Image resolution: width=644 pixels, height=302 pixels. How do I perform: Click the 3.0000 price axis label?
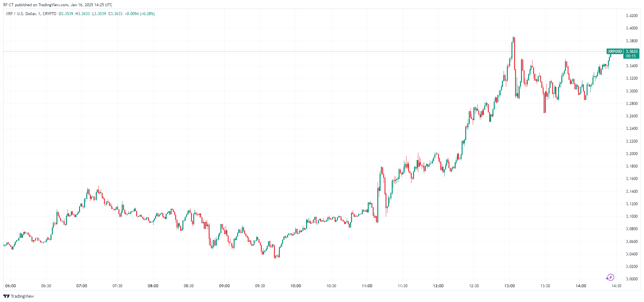tap(632, 279)
